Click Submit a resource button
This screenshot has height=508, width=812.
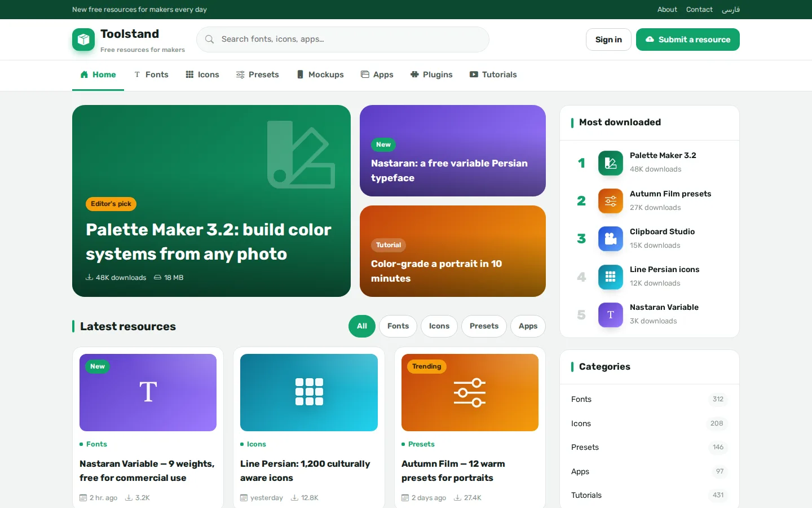(688, 40)
